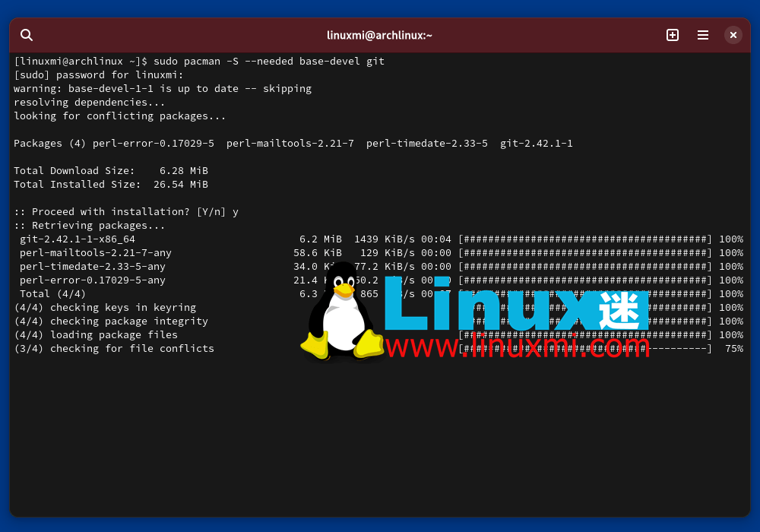Click the perl-error-0.17029-5 package name

[x=154, y=144]
